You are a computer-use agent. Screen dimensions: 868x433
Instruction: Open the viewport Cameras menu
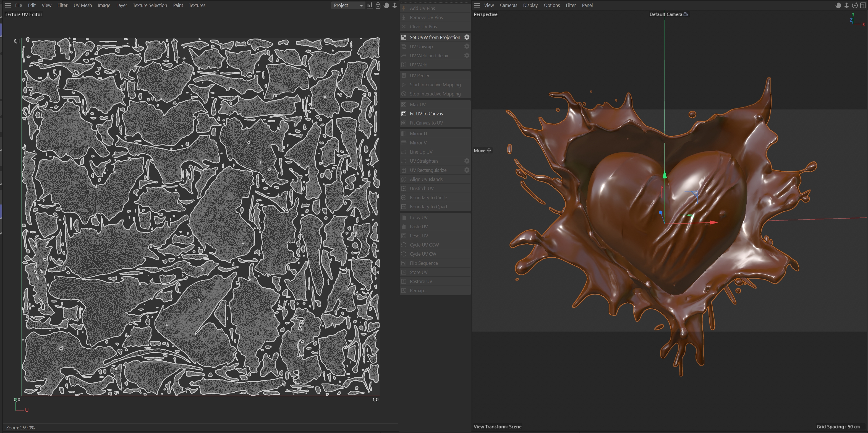coord(508,6)
